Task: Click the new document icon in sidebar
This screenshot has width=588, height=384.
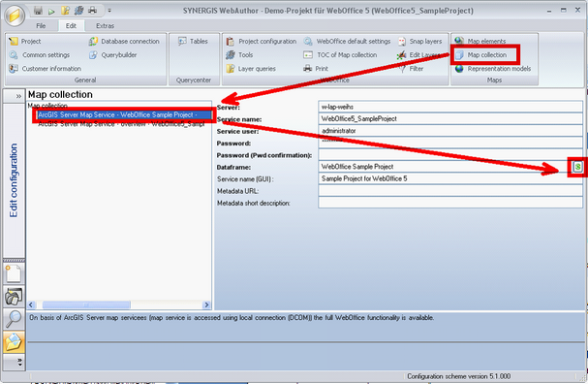Action: click(14, 273)
